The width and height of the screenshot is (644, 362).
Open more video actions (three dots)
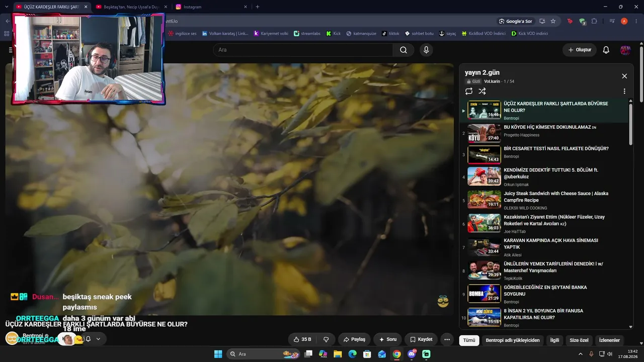tap(447, 339)
